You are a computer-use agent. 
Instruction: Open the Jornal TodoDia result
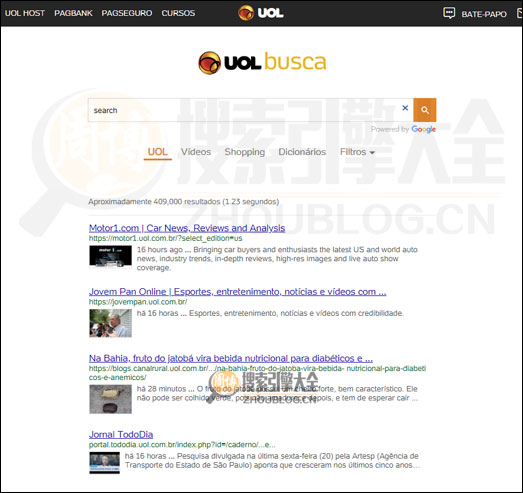pos(121,435)
